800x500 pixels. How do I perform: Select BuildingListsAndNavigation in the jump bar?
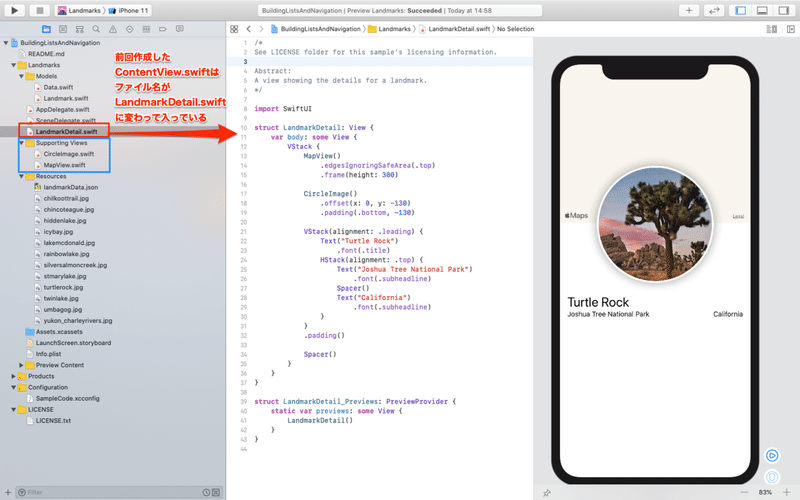coord(316,29)
